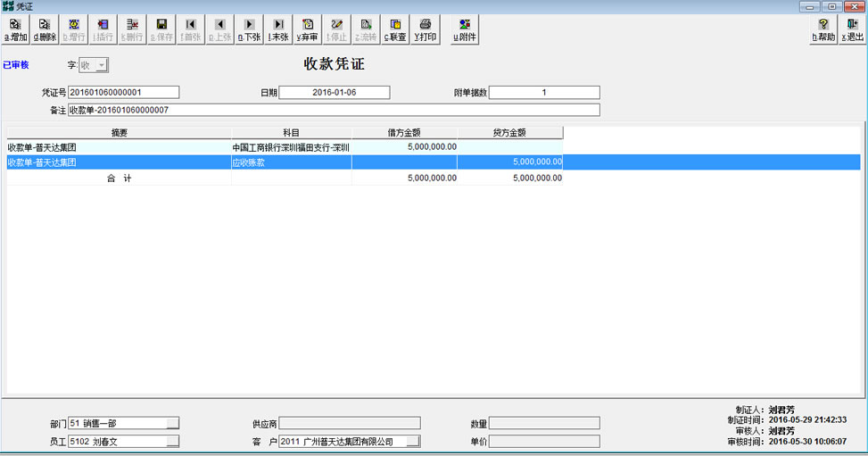The width and height of the screenshot is (868, 456).
Task: Click the 合计 total row label
Action: tap(119, 178)
